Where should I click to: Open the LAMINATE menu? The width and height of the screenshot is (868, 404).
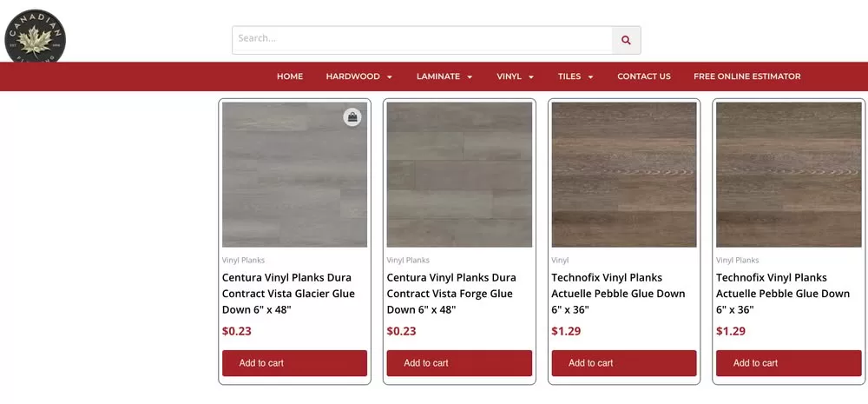pyautogui.click(x=437, y=76)
